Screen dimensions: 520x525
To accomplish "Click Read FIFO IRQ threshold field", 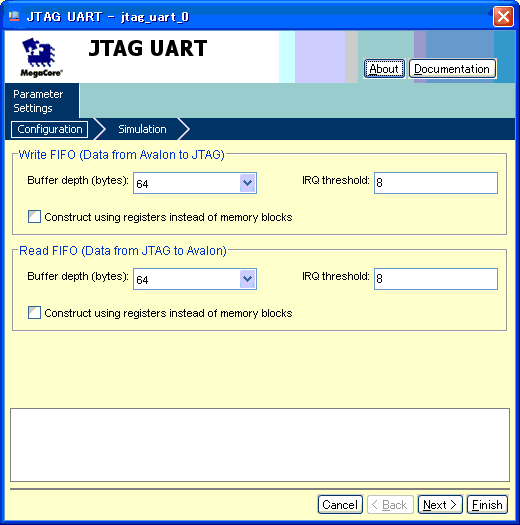I will click(x=436, y=279).
